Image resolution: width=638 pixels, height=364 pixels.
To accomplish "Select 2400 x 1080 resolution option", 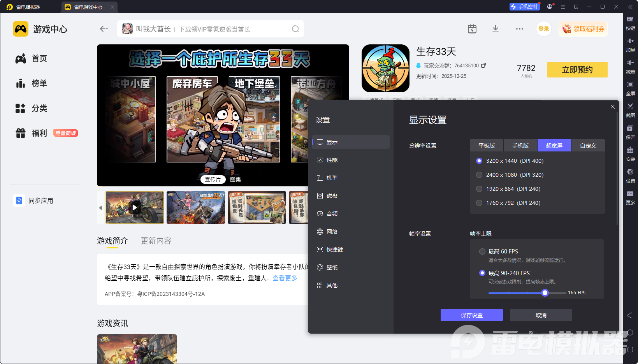I will (479, 175).
